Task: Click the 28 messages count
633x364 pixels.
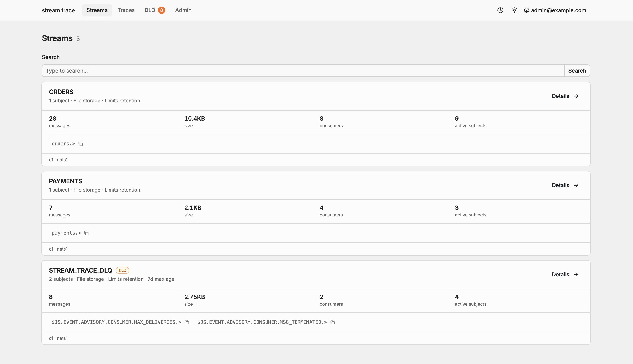Action: coord(53,119)
